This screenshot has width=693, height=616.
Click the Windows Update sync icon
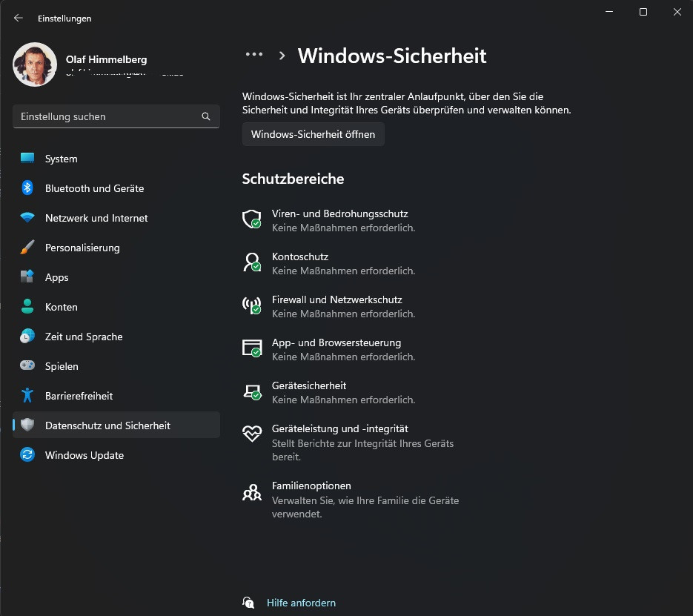27,454
